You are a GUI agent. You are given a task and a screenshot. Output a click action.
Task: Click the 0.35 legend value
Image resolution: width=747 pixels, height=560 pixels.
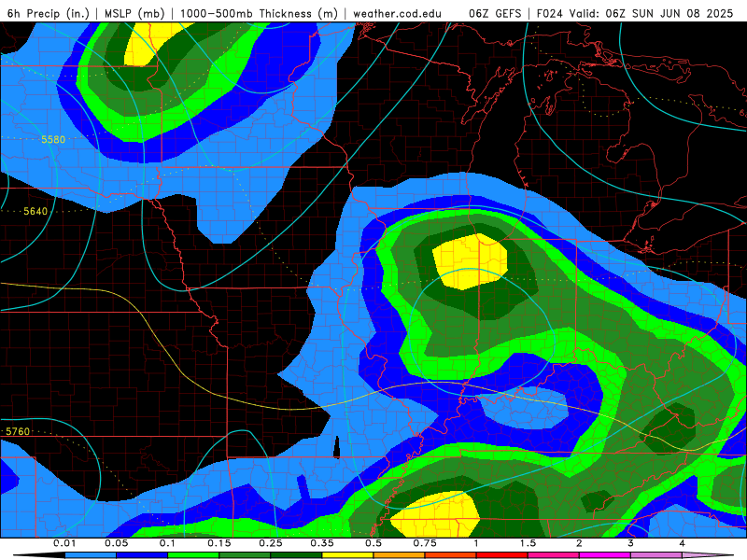click(322, 543)
